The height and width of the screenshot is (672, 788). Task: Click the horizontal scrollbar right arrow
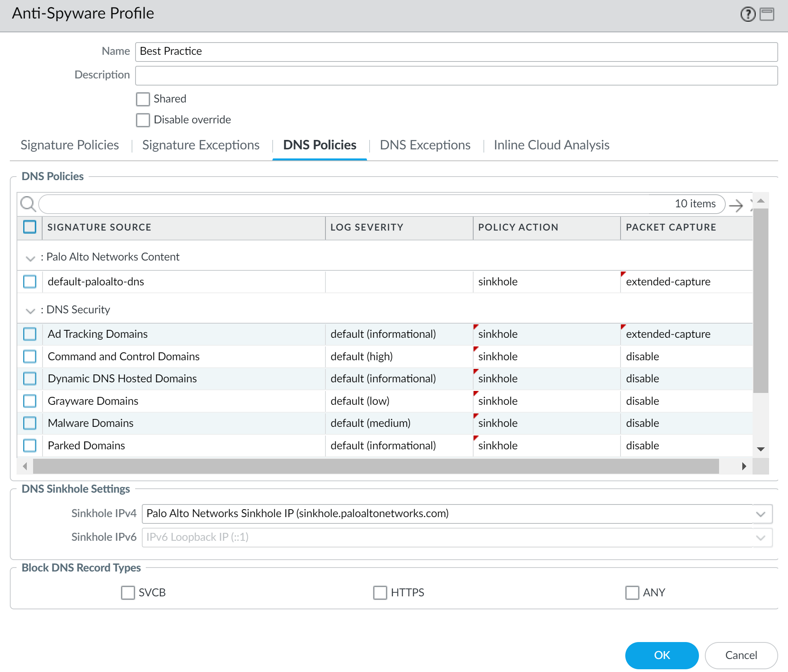point(744,466)
